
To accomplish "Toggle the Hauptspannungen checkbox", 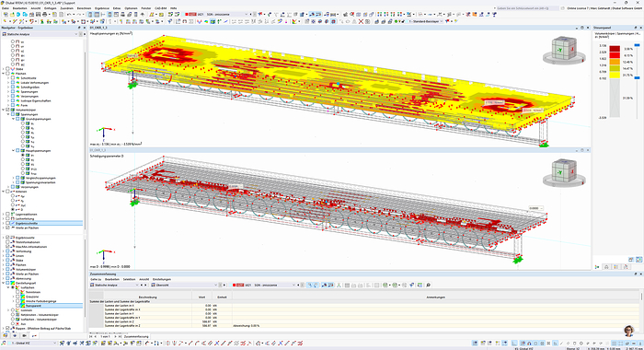I will click(x=17, y=150).
